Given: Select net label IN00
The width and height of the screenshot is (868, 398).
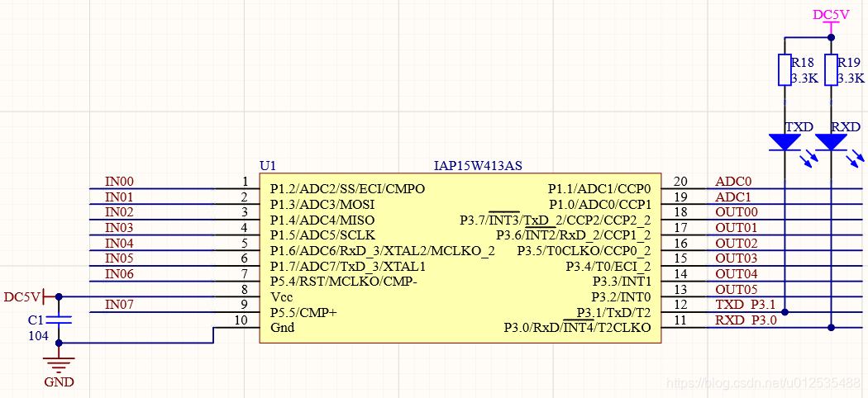Looking at the screenshot, I should click(x=119, y=182).
